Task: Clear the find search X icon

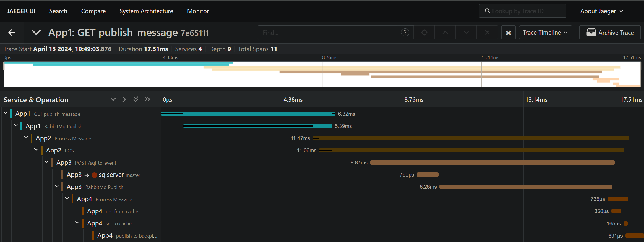Action: [487, 33]
